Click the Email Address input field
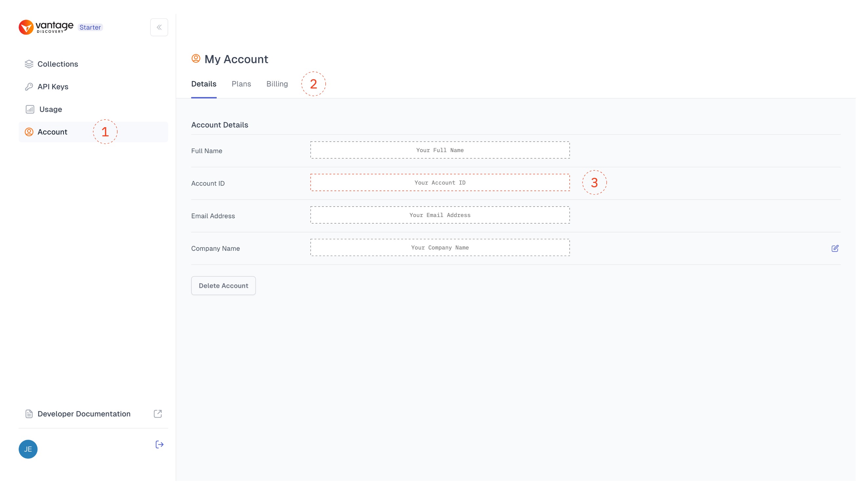Screen dimensions: 868x495 tap(440, 215)
